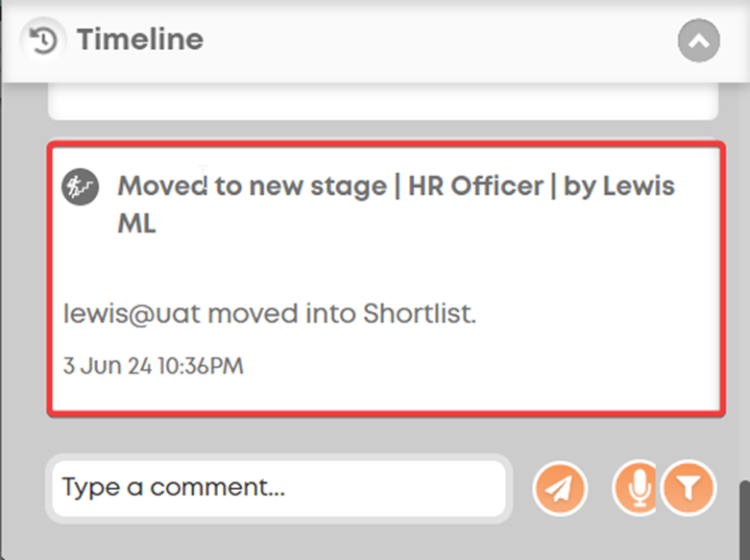Viewport: 750px width, 560px height.
Task: Start voice input with the microphone icon
Action: [x=636, y=489]
